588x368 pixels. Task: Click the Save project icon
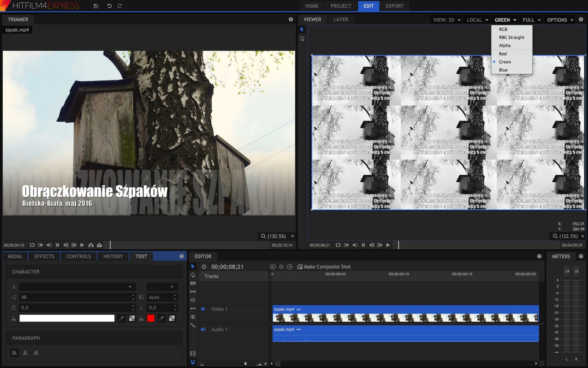[96, 6]
